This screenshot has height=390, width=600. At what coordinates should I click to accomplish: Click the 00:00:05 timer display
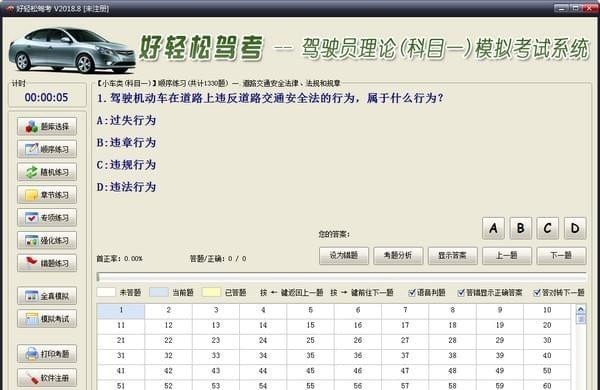tap(46, 98)
